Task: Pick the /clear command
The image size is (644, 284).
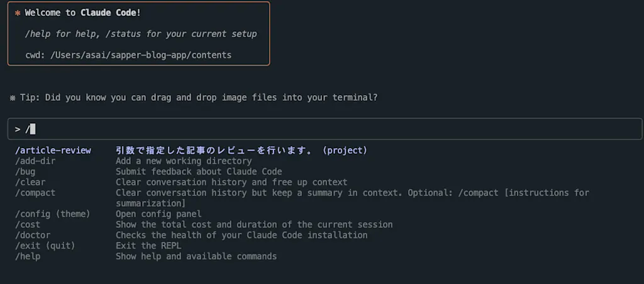Action: pos(30,182)
